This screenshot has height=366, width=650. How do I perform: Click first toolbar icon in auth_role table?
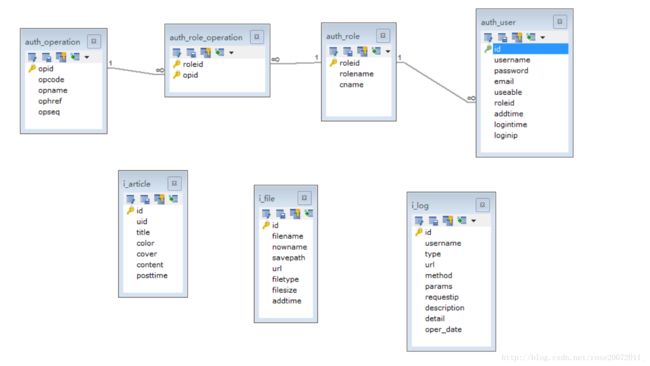point(334,51)
